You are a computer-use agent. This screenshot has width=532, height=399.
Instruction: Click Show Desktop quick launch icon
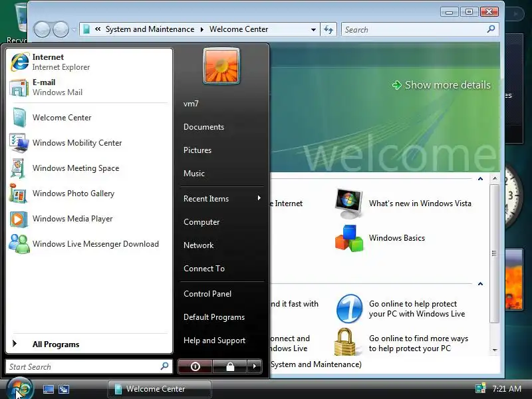click(x=48, y=389)
